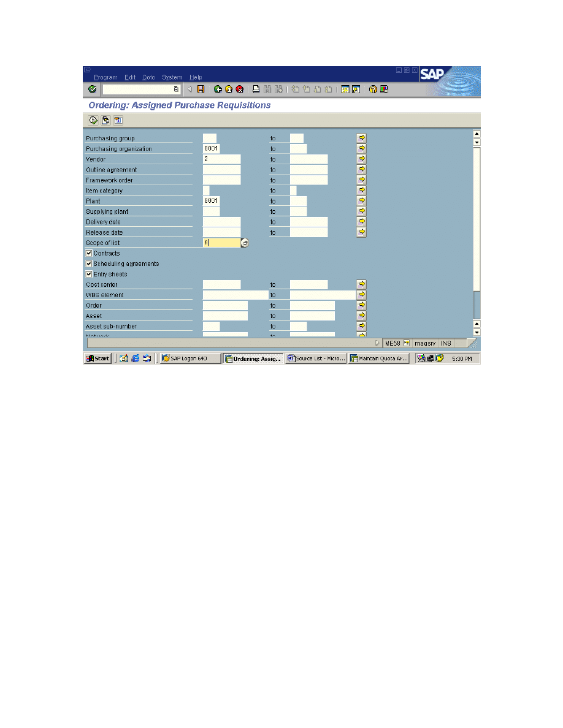The height and width of the screenshot is (728, 563).
Task: Open Help with the question mark icon
Action: (372, 89)
